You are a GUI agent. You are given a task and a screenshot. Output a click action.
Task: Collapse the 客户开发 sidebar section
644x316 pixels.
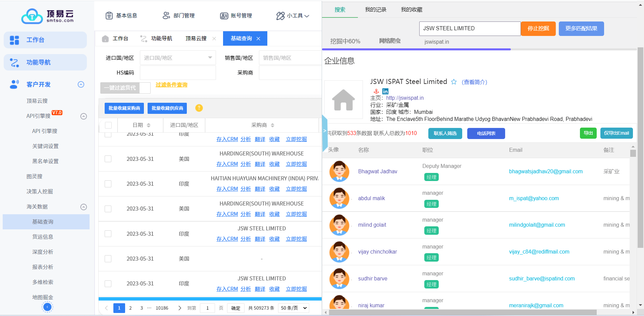click(x=81, y=84)
